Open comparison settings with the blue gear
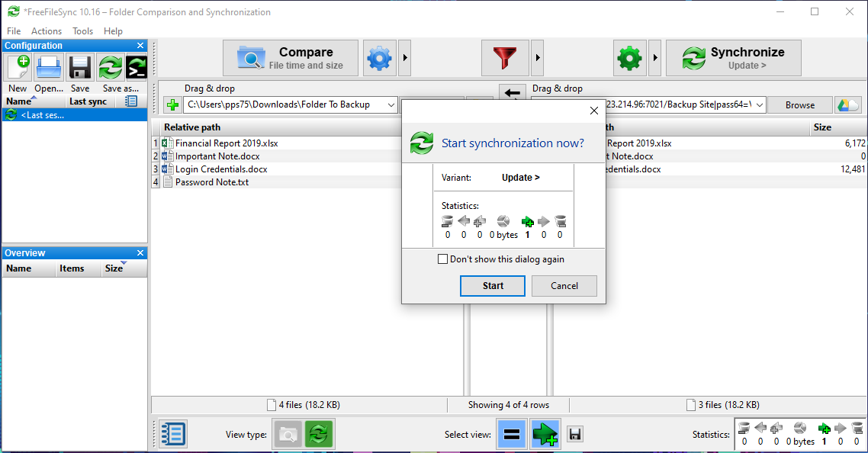Viewport: 868px width, 453px height. point(379,58)
